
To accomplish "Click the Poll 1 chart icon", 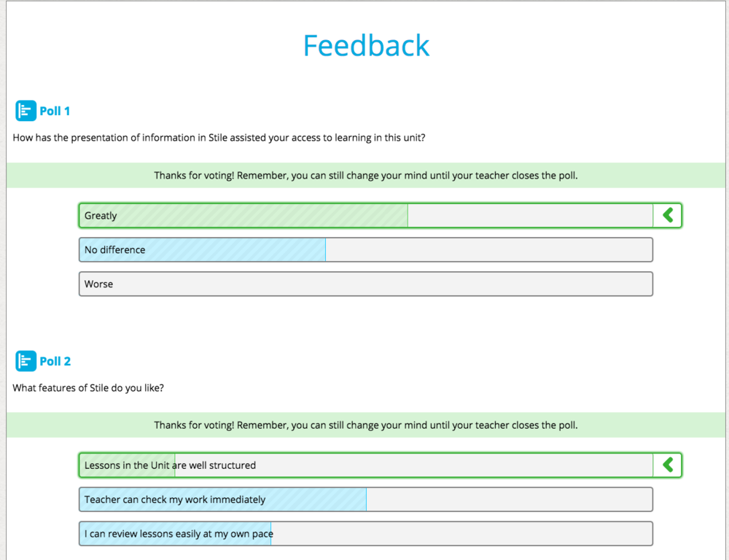I will click(x=26, y=111).
